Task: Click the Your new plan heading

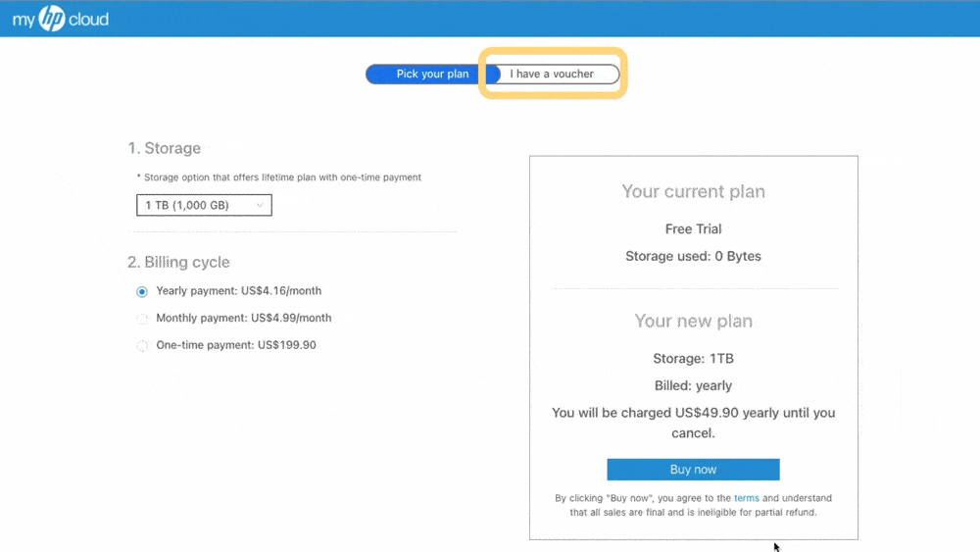Action: click(693, 321)
